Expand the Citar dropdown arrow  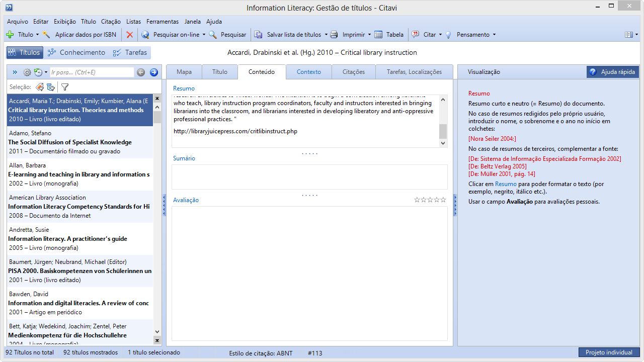coord(440,35)
